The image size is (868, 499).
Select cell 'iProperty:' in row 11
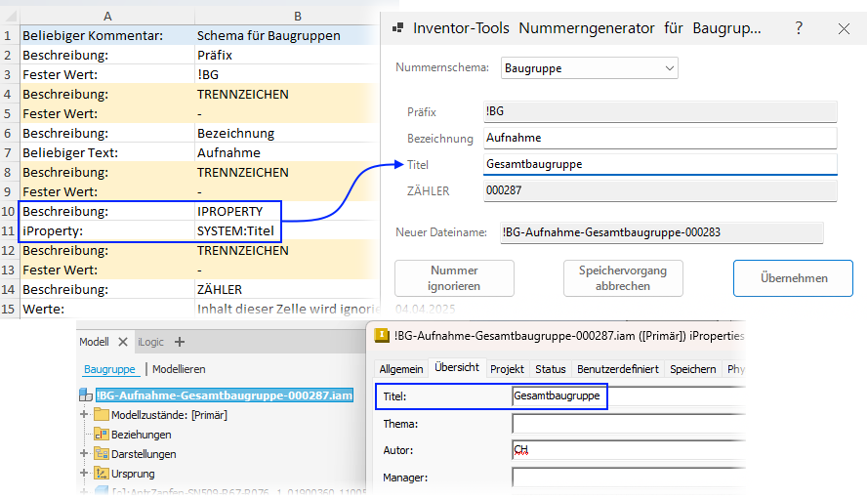point(107,230)
